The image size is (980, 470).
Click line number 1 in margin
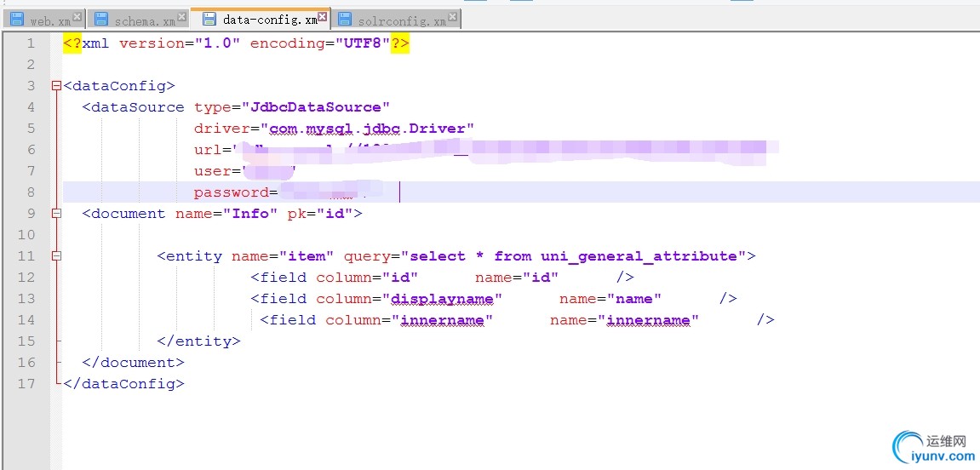31,43
